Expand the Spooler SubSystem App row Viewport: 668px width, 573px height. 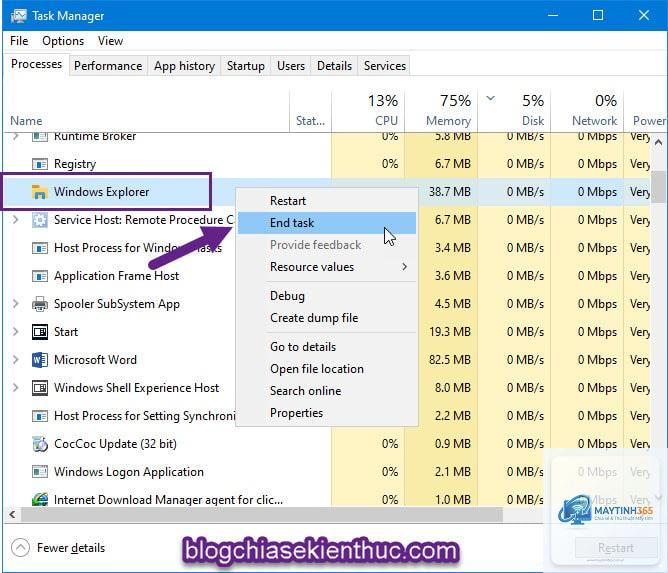coord(16,304)
